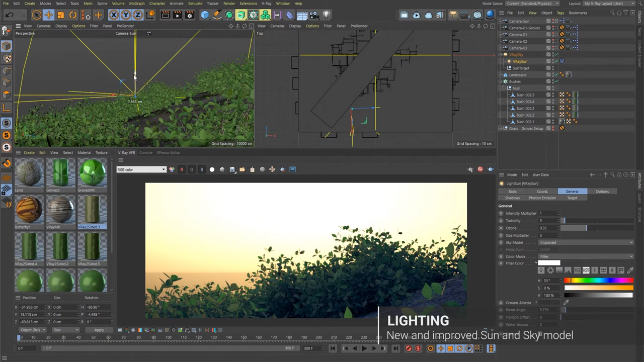
Task: Click HSV color mode button
Action: coord(586,270)
